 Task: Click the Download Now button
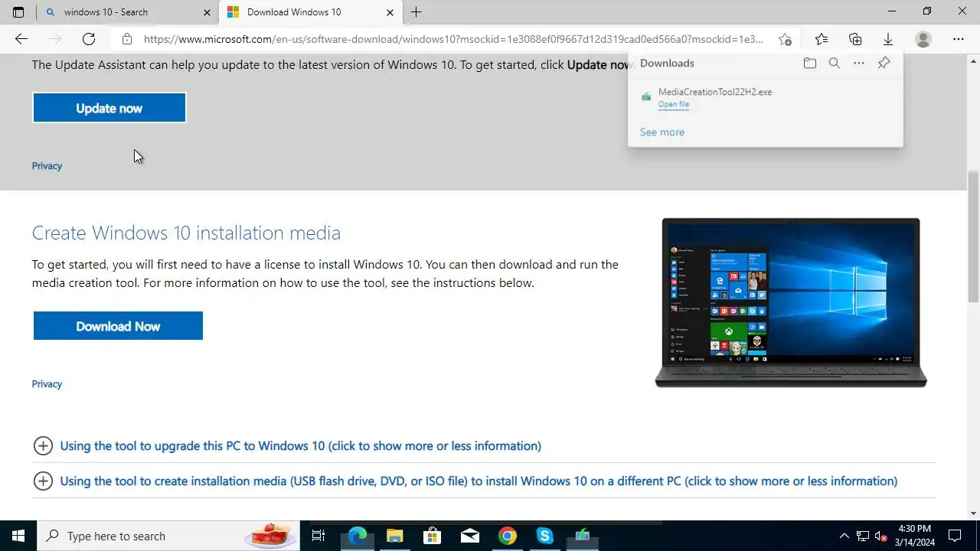click(x=118, y=326)
